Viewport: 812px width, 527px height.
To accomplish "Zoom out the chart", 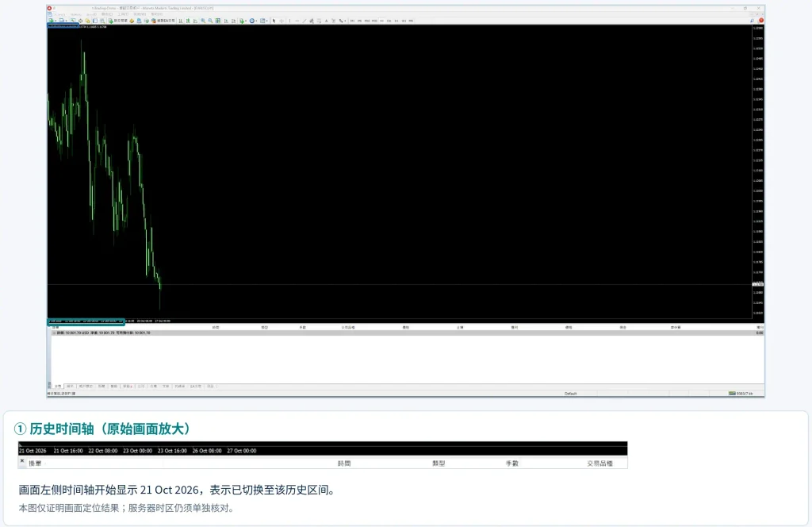I will click(210, 21).
